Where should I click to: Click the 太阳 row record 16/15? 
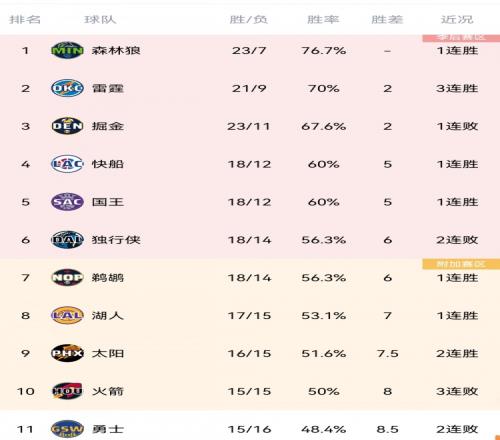click(x=249, y=353)
